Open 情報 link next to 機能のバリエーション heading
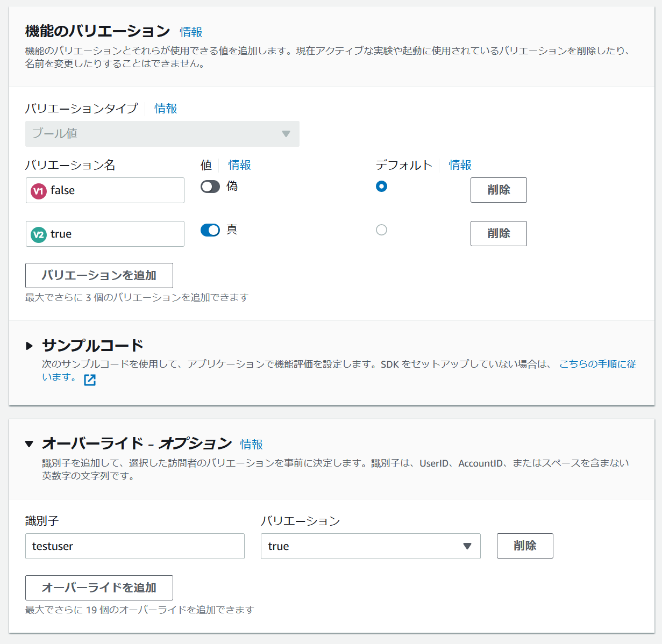This screenshot has height=644, width=662. [191, 32]
